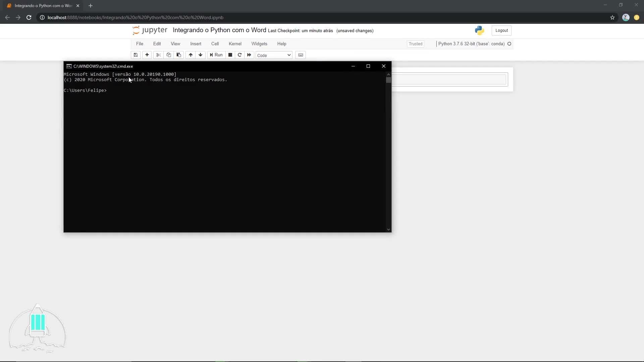This screenshot has height=362, width=644.
Task: Click the Trusted notebook indicator
Action: (416, 44)
